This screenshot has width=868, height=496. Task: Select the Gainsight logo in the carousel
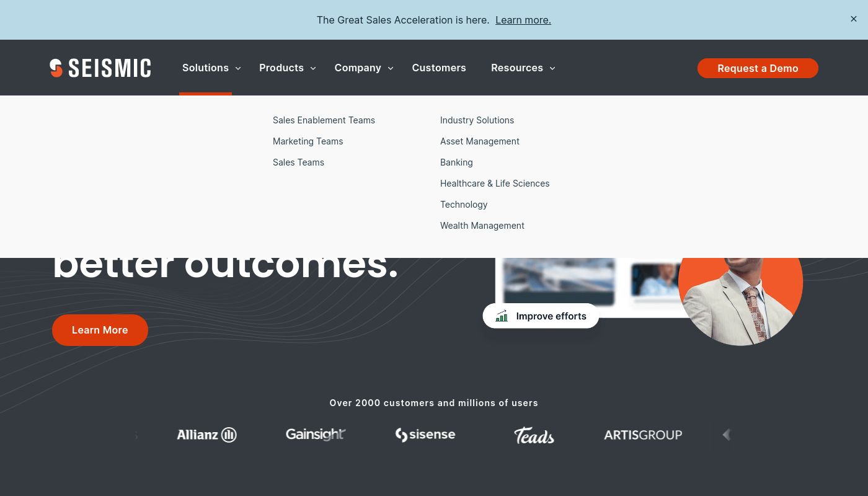click(316, 435)
